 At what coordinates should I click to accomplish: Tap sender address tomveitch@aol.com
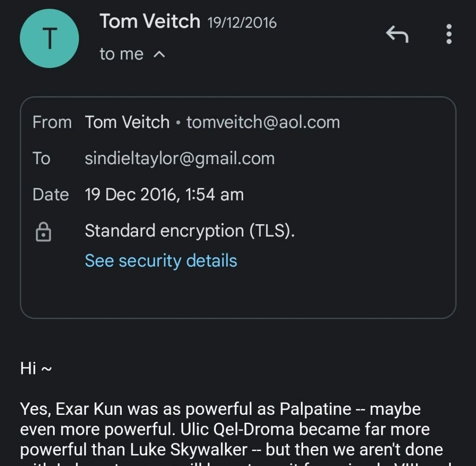(x=263, y=122)
